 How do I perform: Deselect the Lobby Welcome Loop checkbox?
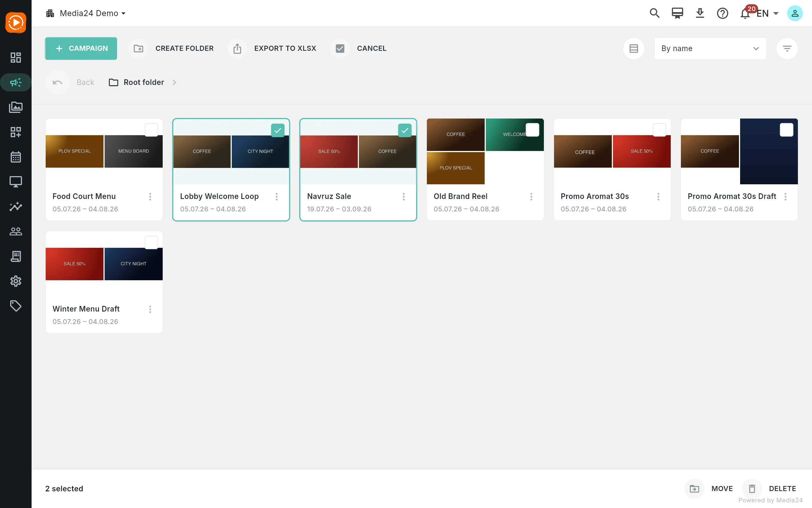277,130
